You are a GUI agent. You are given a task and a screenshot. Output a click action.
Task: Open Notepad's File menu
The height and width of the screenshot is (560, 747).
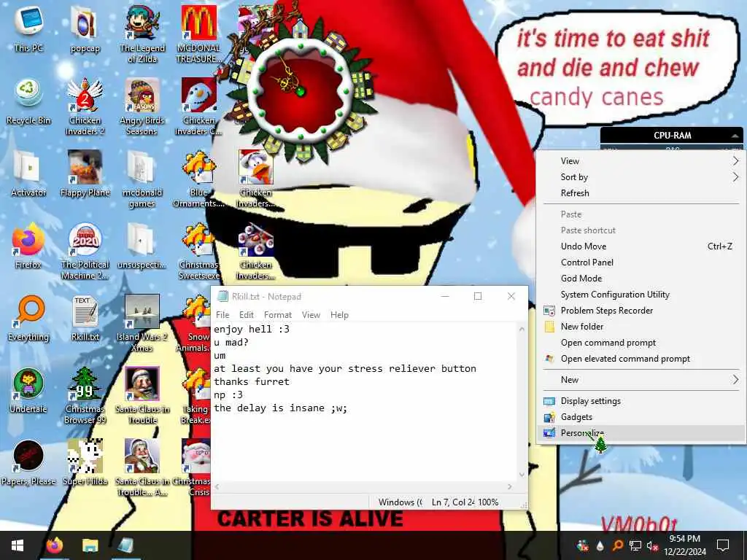pyautogui.click(x=222, y=315)
